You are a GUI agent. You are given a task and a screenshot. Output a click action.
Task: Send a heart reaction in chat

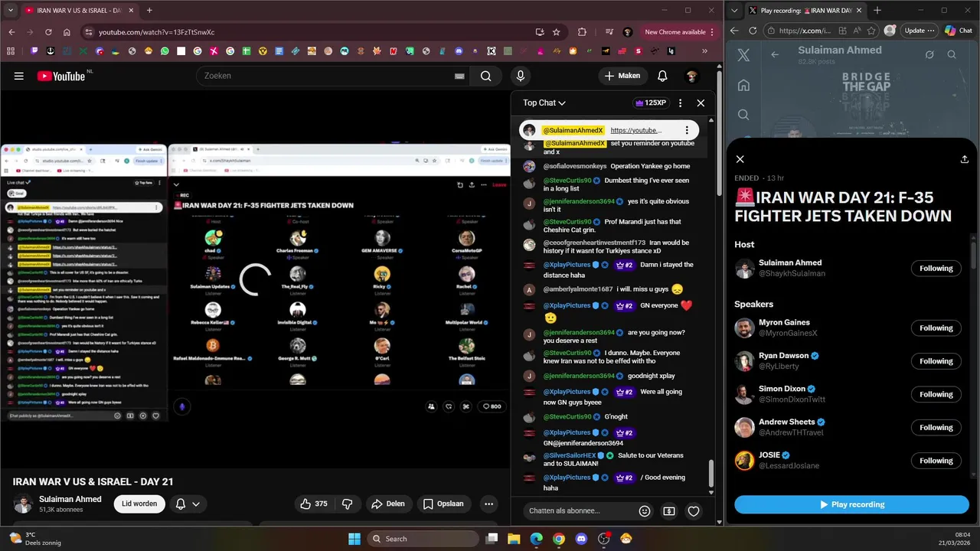(694, 510)
